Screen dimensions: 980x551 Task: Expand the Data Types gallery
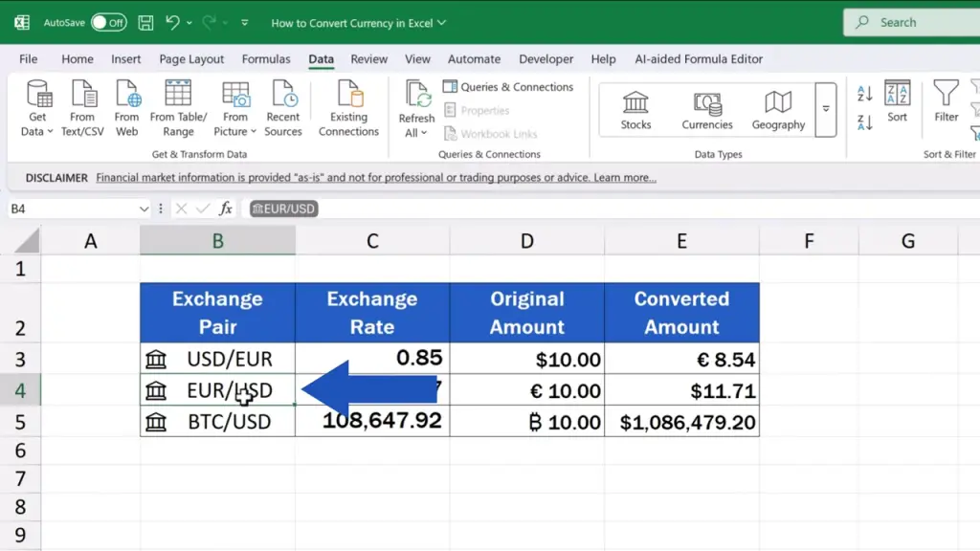(x=825, y=110)
